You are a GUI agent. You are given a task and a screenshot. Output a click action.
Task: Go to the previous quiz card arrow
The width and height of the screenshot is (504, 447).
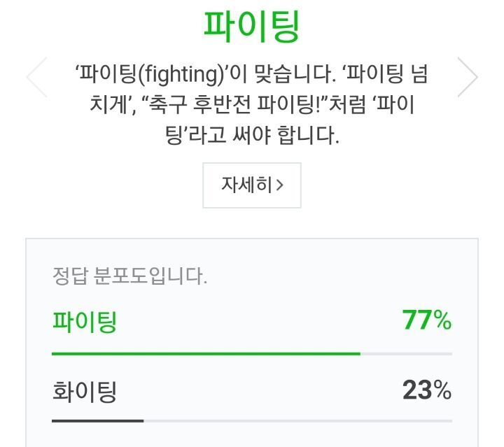(36, 76)
